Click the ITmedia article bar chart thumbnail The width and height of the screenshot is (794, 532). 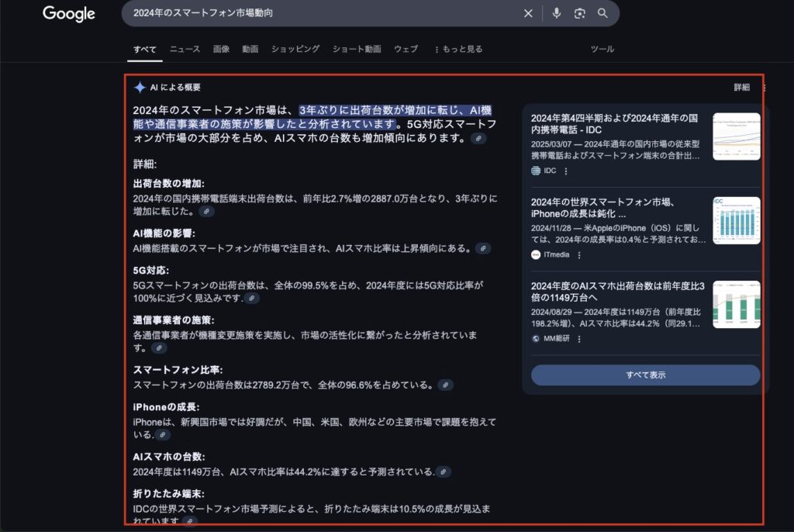click(x=737, y=220)
